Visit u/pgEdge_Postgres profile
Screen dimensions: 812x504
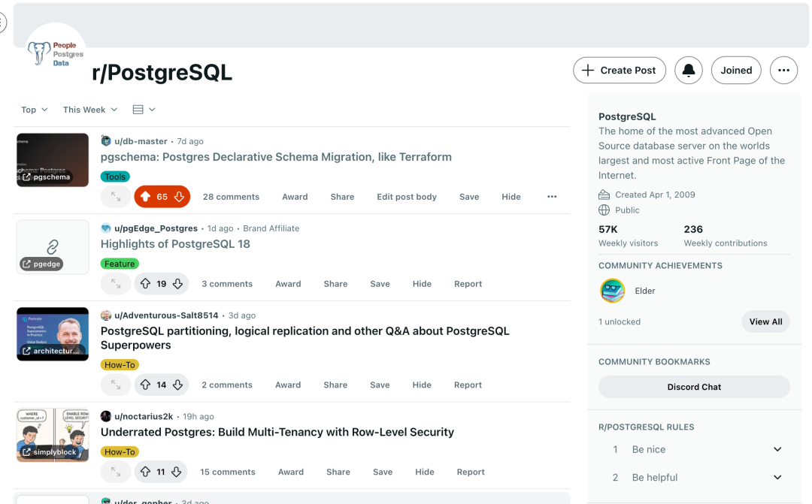[156, 228]
